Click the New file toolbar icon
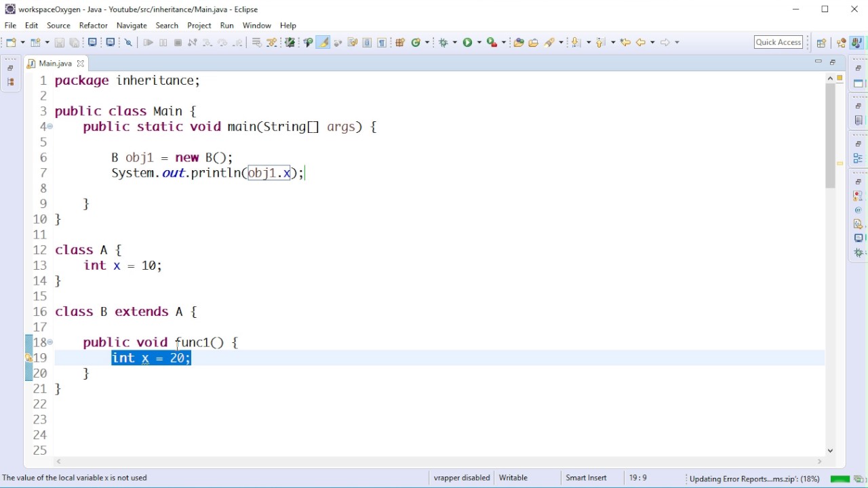The image size is (868, 488). pyautogui.click(x=12, y=42)
